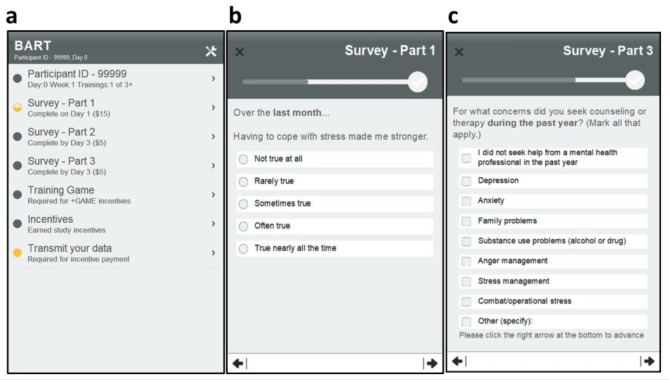The image size is (669, 380).
Task: Expand the Participant ID - 99999 row chevron
Action: pos(213,78)
